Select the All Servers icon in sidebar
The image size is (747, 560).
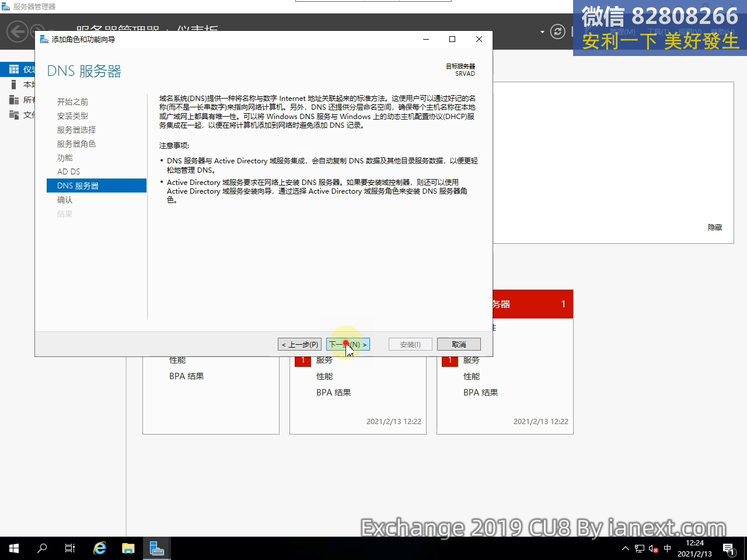pyautogui.click(x=14, y=100)
